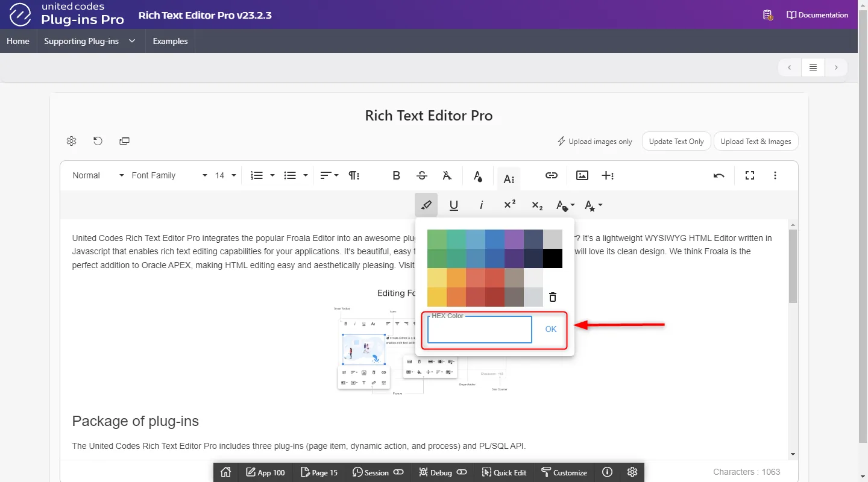The image size is (868, 482).
Task: Clear text formatting icon
Action: pos(447,175)
